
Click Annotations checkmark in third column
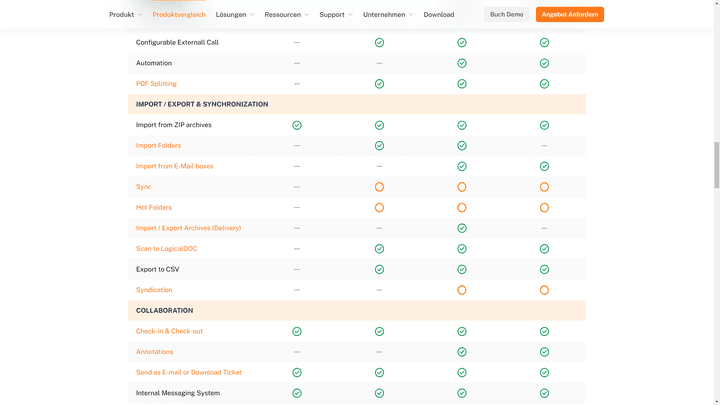point(462,352)
